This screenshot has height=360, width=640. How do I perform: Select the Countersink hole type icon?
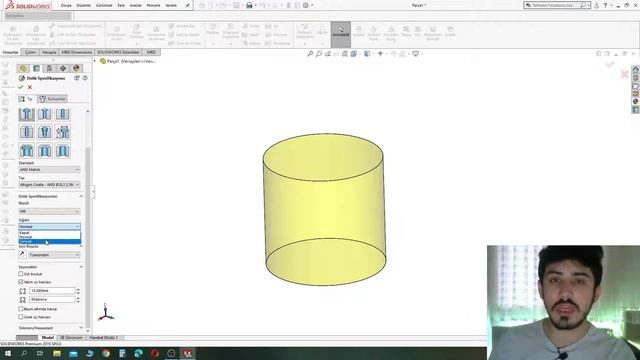[x=44, y=114]
